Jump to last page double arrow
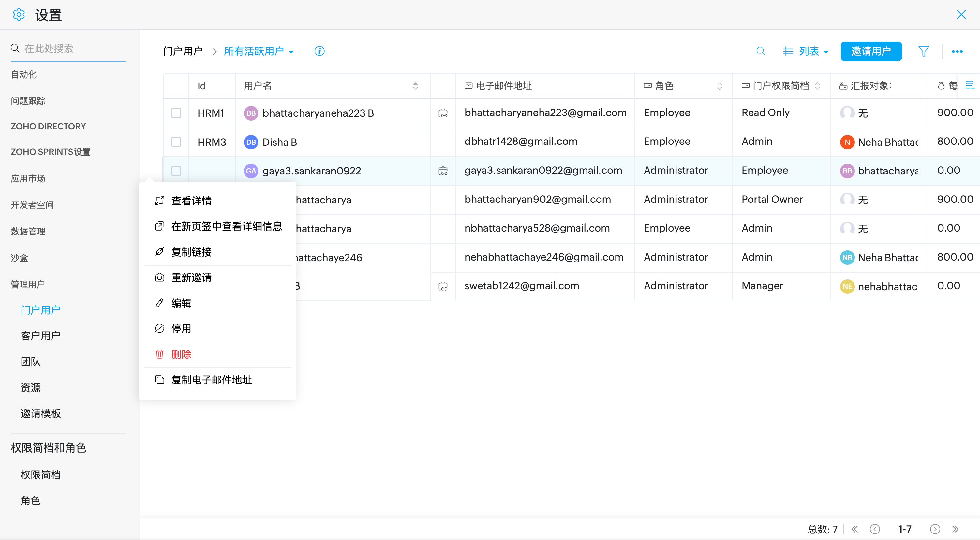This screenshot has height=540, width=980. tap(955, 529)
